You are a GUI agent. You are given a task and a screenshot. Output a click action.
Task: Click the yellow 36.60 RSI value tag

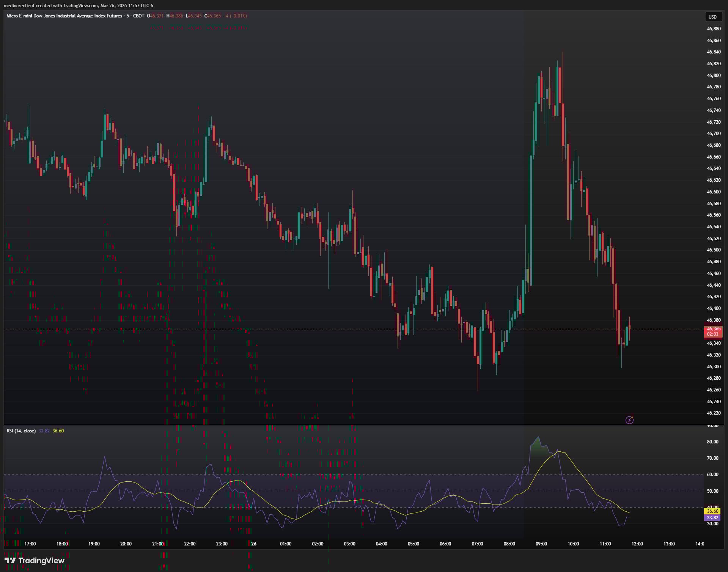(712, 511)
